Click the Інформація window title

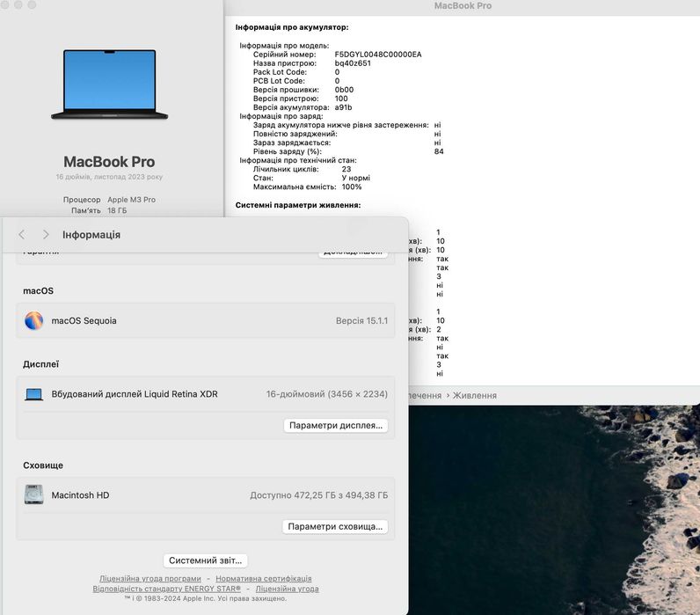(91, 235)
